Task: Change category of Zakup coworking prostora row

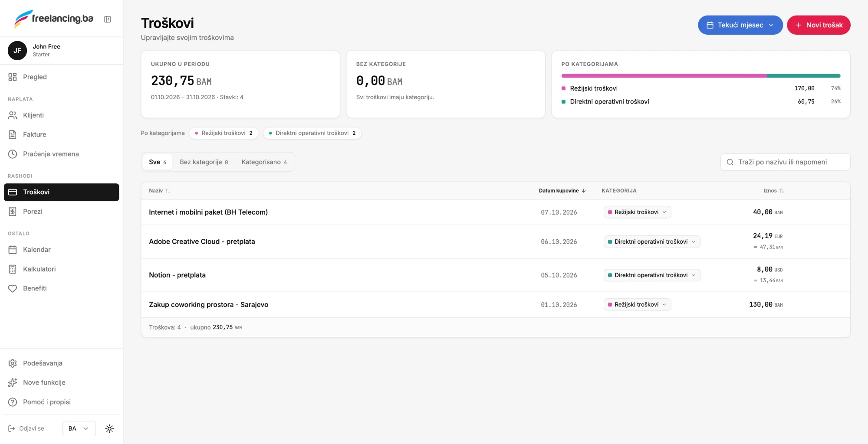Action: (637, 304)
